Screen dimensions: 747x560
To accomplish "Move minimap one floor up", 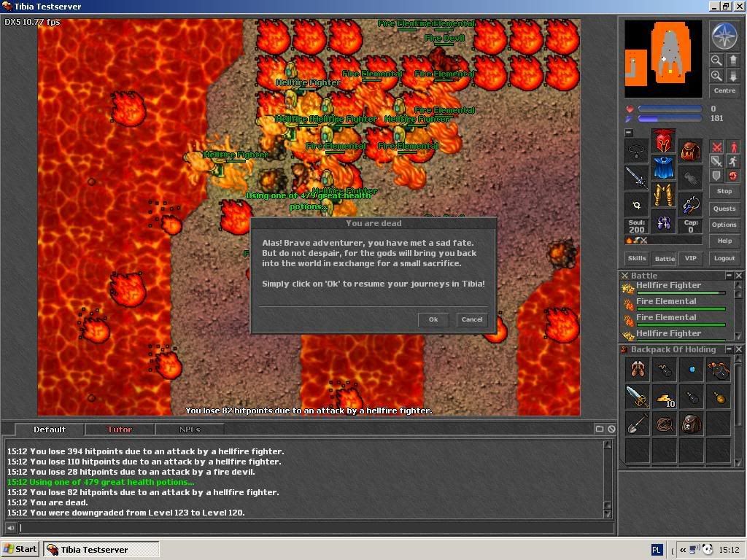I will click(732, 61).
